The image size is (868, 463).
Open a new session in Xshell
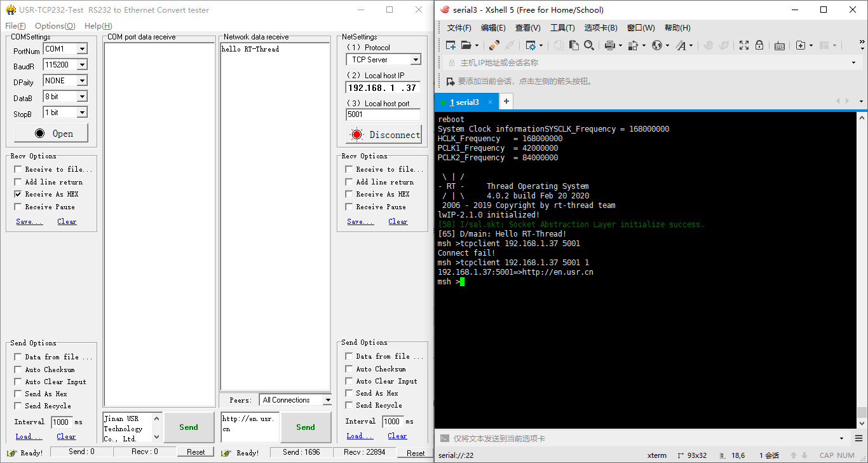451,45
